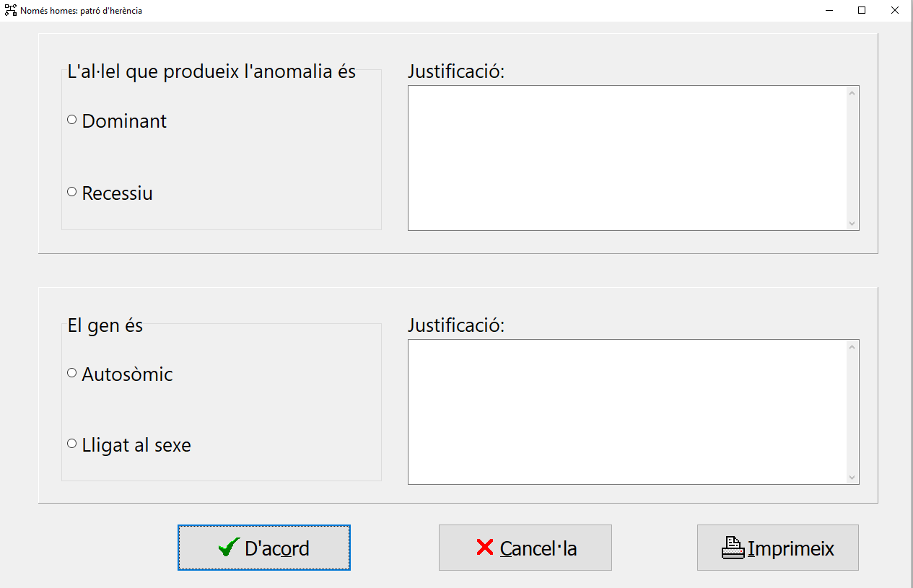Viewport: 913px width, 588px height.
Task: Click the printer icon
Action: click(733, 548)
